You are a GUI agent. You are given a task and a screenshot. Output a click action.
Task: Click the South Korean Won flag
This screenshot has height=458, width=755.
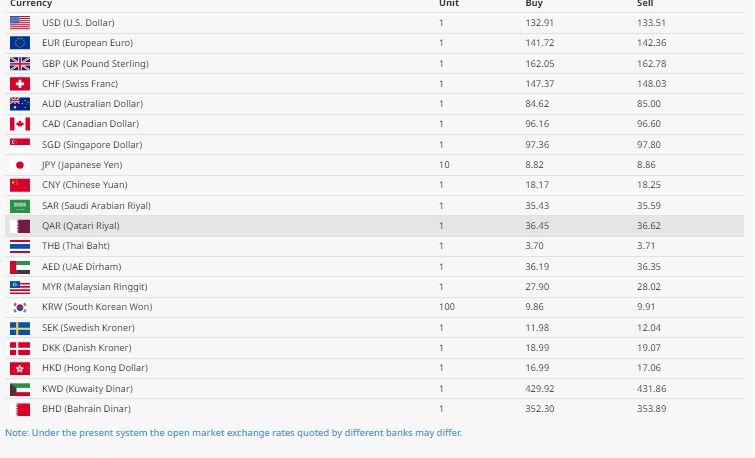click(20, 307)
